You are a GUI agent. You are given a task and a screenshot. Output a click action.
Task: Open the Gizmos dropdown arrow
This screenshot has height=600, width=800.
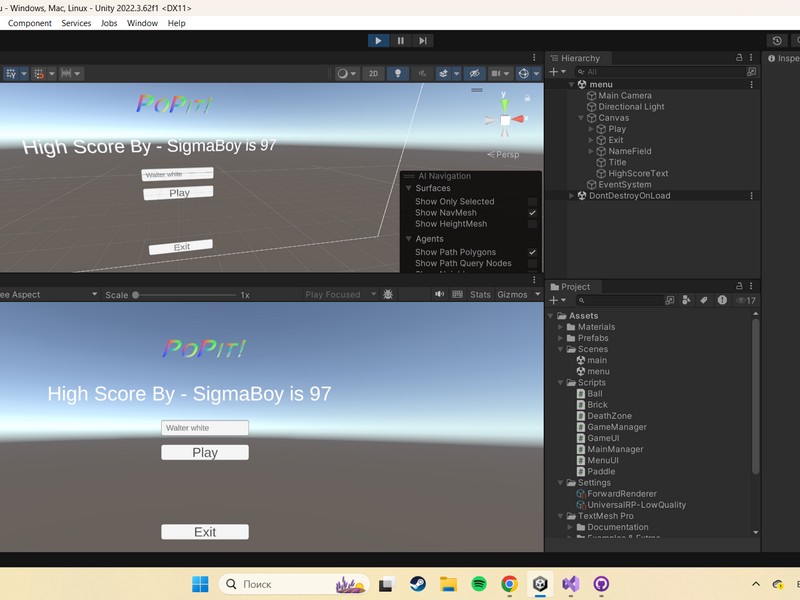pyautogui.click(x=537, y=295)
